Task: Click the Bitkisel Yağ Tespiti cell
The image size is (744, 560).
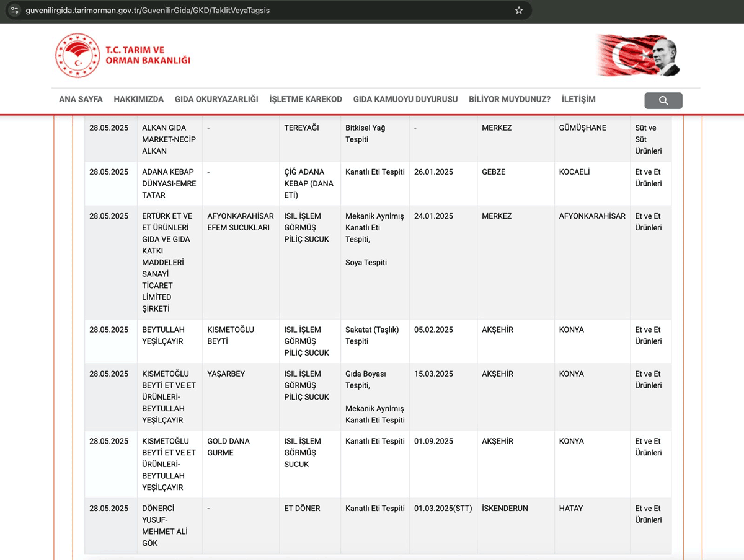Action: [x=365, y=134]
